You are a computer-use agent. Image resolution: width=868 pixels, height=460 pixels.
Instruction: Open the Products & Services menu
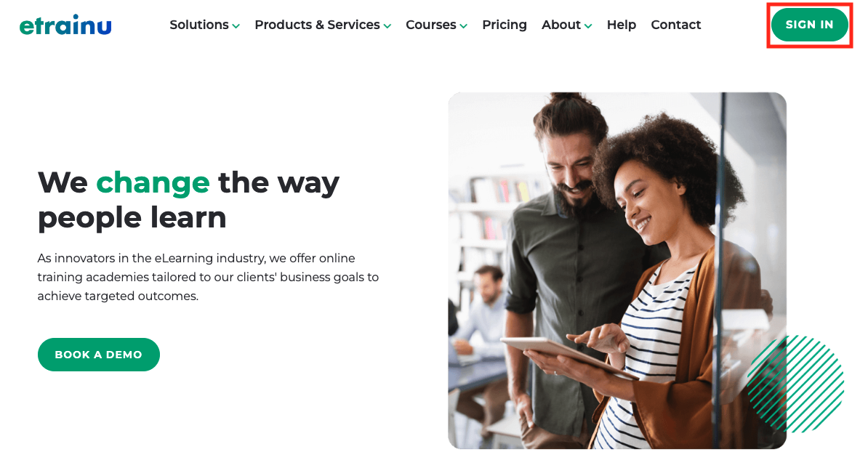click(323, 25)
